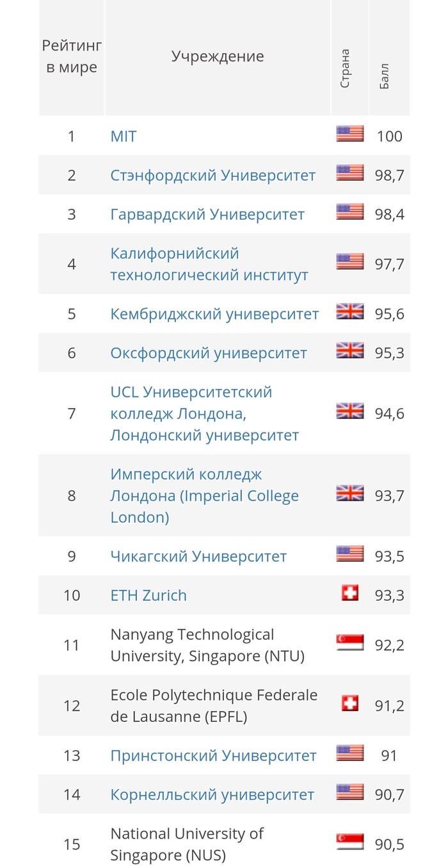Open Оксфордский университет link
Image resolution: width=448 pixels, height=868 pixels.
(209, 353)
